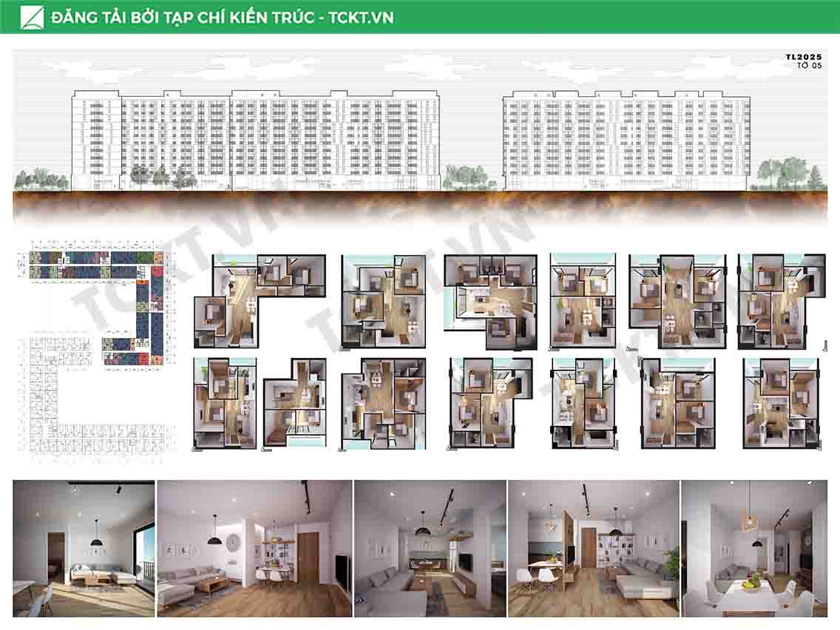
Task: Click the TCKT logo in the green header
Action: point(32,16)
